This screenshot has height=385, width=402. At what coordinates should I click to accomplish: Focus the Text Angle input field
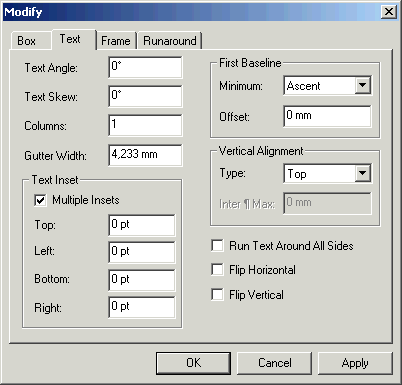145,67
